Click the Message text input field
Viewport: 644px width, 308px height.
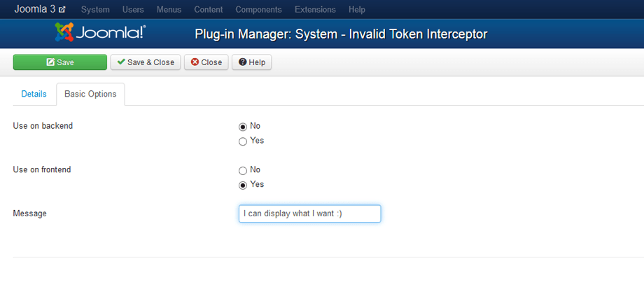coord(309,213)
